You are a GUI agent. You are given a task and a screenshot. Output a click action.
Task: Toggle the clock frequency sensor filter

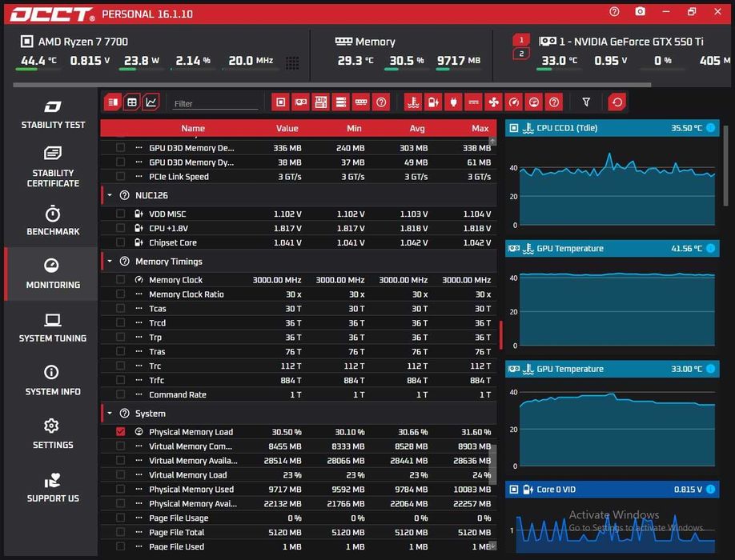point(514,102)
